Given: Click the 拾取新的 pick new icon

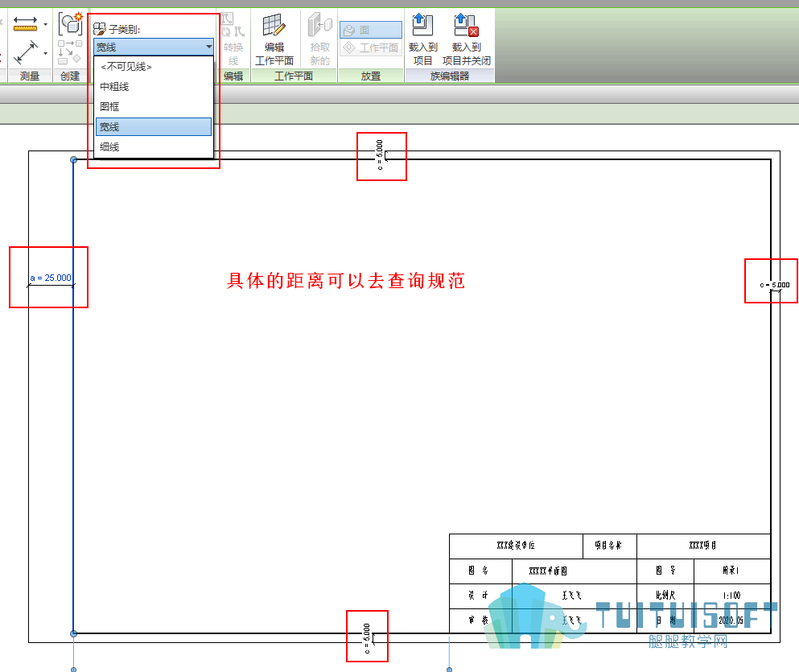Looking at the screenshot, I should coord(320,26).
